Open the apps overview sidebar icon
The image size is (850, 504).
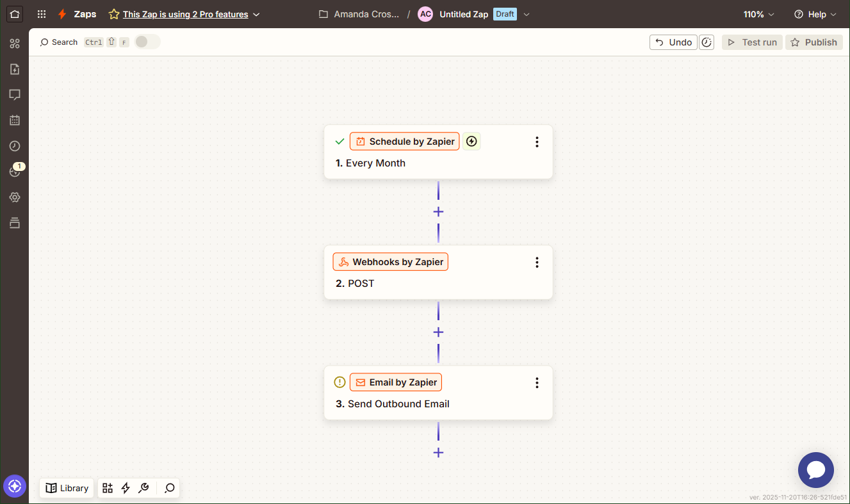pos(15,44)
